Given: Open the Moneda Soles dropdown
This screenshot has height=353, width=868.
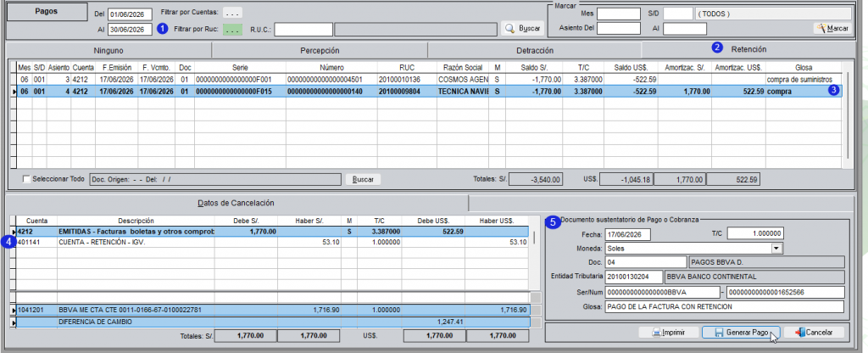Looking at the screenshot, I should pyautogui.click(x=777, y=249).
